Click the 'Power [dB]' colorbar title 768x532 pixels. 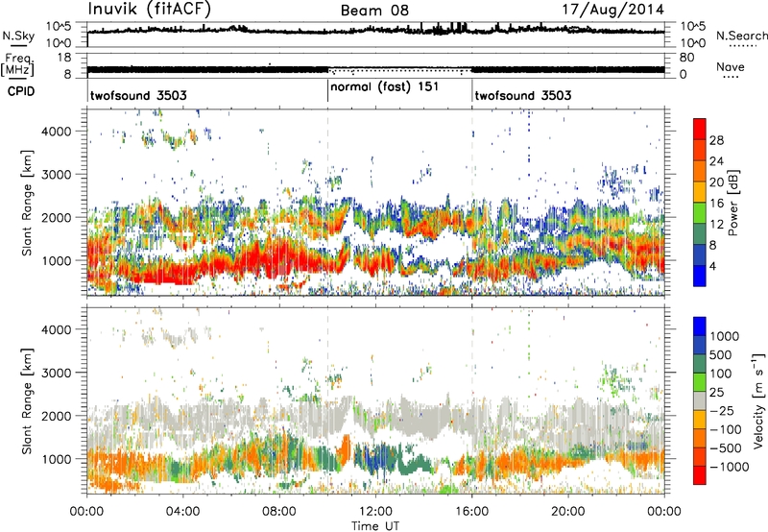point(732,203)
